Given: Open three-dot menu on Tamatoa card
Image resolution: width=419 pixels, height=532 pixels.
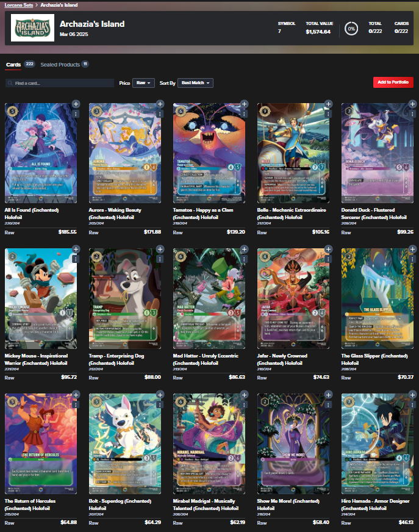Looking at the screenshot, I should [245, 114].
